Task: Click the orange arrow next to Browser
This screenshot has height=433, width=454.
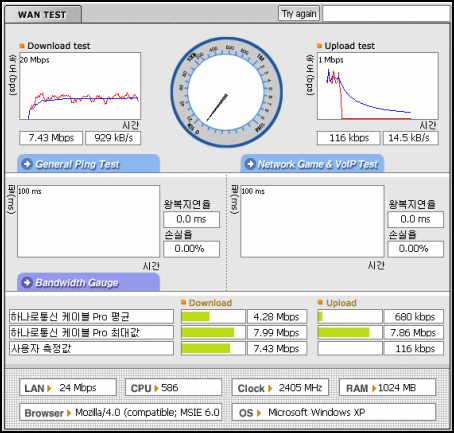Action: (x=69, y=413)
